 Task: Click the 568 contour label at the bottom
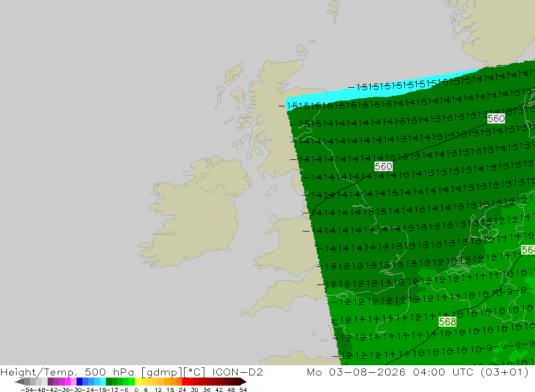click(447, 322)
